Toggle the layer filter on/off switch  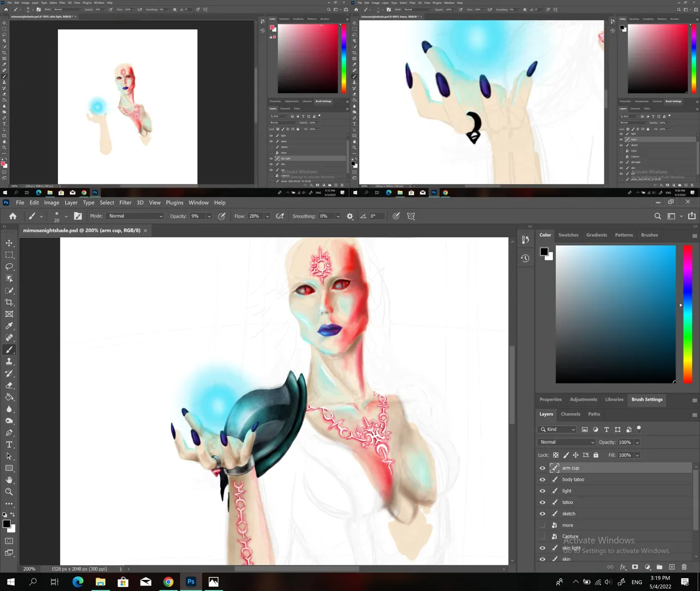639,428
